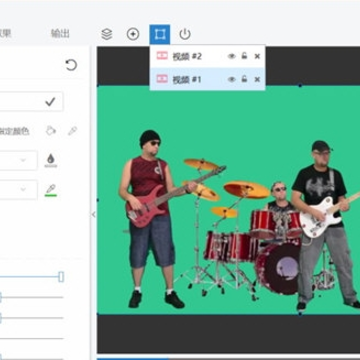
Task: Toggle visibility eye of 视频 #1
Action: click(232, 79)
